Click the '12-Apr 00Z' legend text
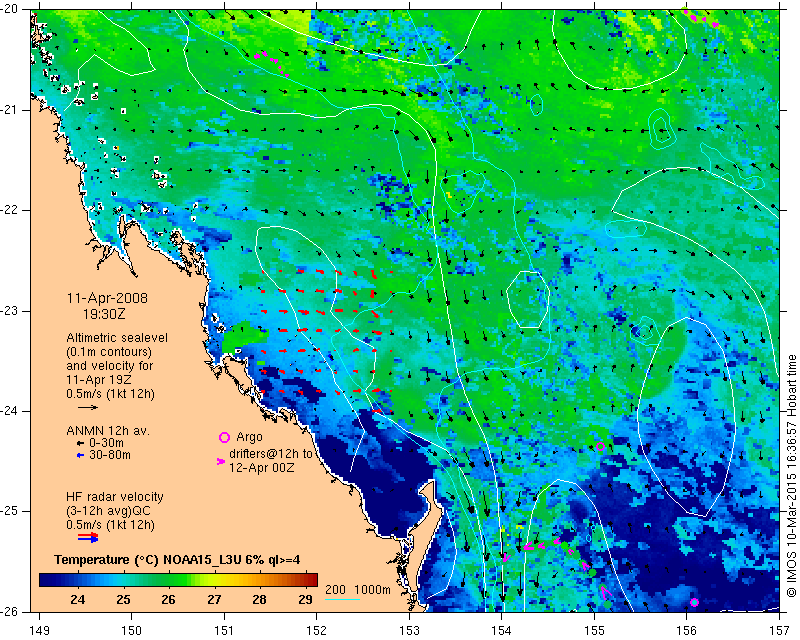The height and width of the screenshot is (640, 800). tap(261, 467)
